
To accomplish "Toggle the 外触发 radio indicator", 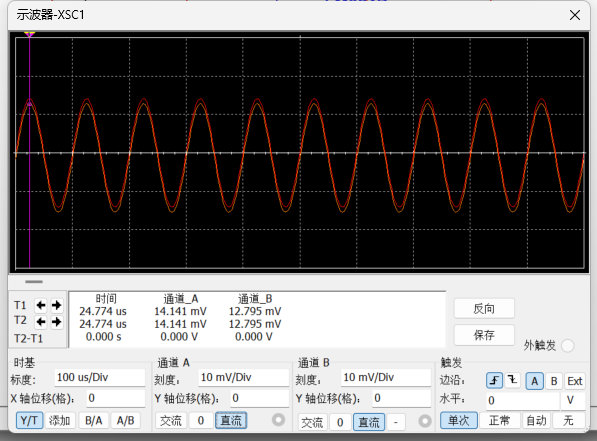I will click(x=567, y=346).
